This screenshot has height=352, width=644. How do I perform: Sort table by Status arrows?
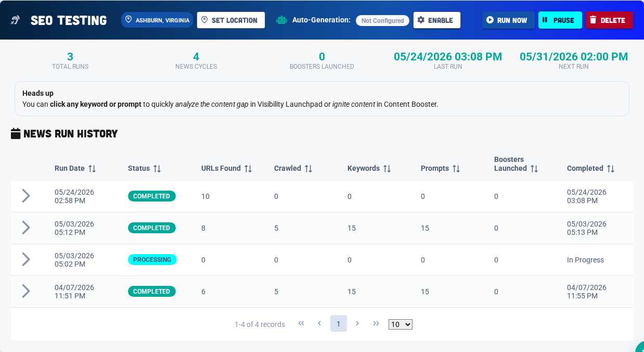[157, 169]
